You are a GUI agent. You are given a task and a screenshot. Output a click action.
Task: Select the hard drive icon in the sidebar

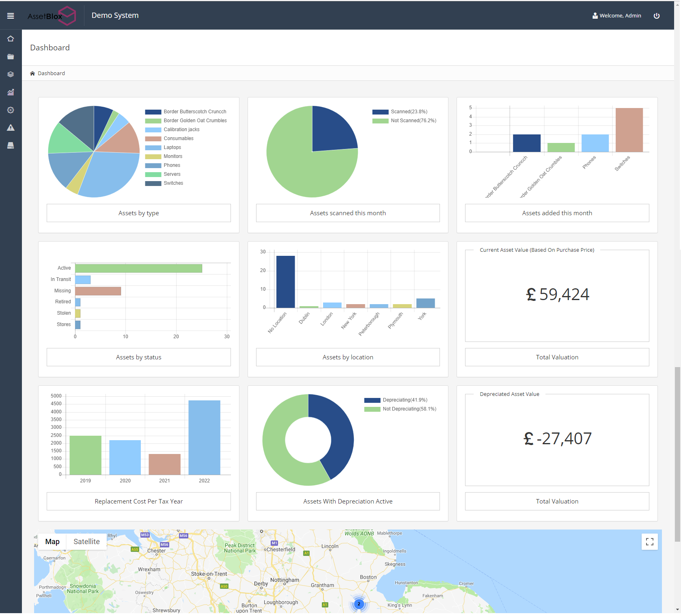pyautogui.click(x=11, y=145)
